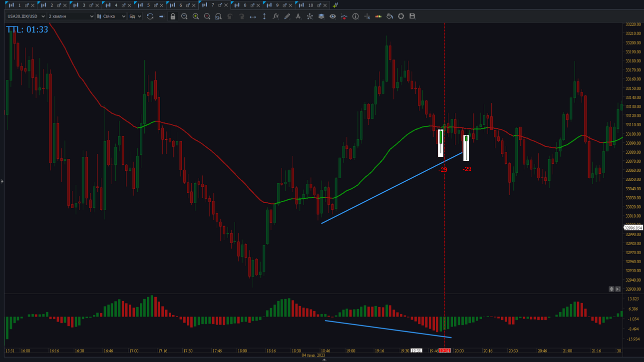
Task: Expand the bottom panel arrow
Action: (324, 360)
